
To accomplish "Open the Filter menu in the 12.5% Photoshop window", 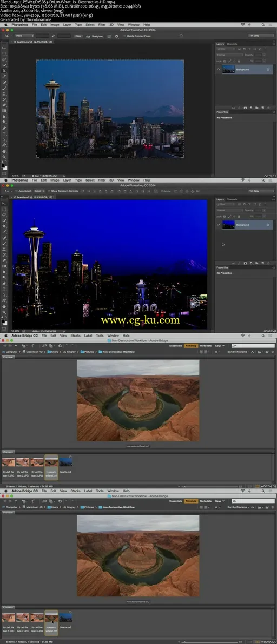I will (x=102, y=25).
